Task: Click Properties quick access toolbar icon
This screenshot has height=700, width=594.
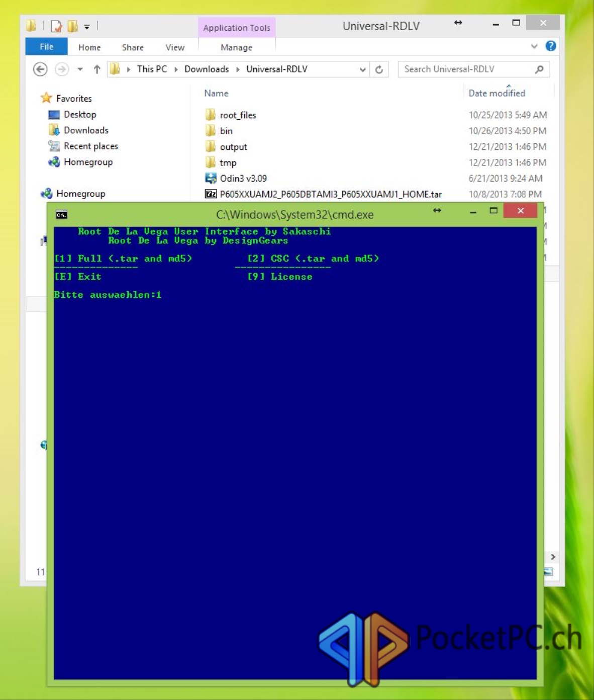Action: tap(57, 26)
